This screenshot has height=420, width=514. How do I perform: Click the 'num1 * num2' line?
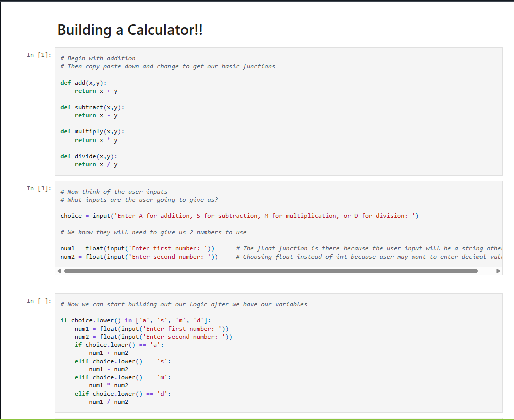point(108,385)
